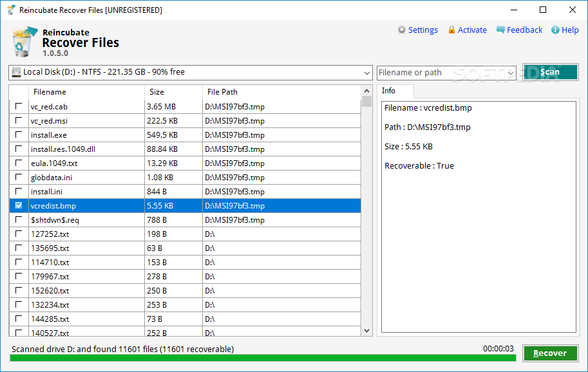
Task: Click the Settings gear icon
Action: [x=402, y=30]
